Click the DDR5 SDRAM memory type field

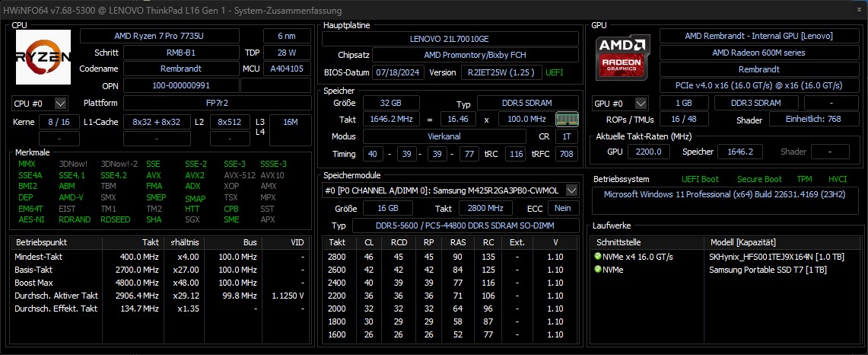pos(527,103)
